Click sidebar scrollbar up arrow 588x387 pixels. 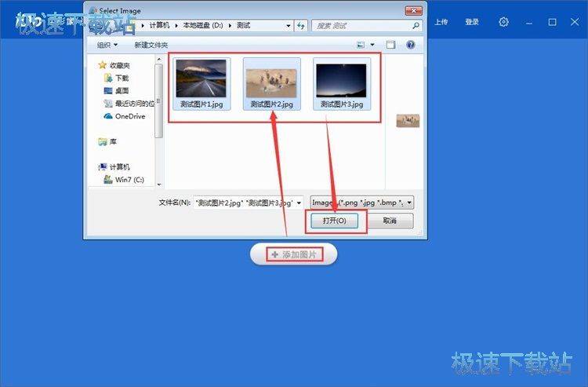[159, 60]
